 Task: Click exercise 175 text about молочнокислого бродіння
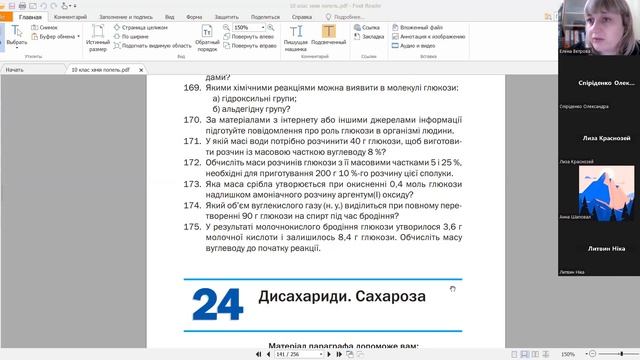333,238
